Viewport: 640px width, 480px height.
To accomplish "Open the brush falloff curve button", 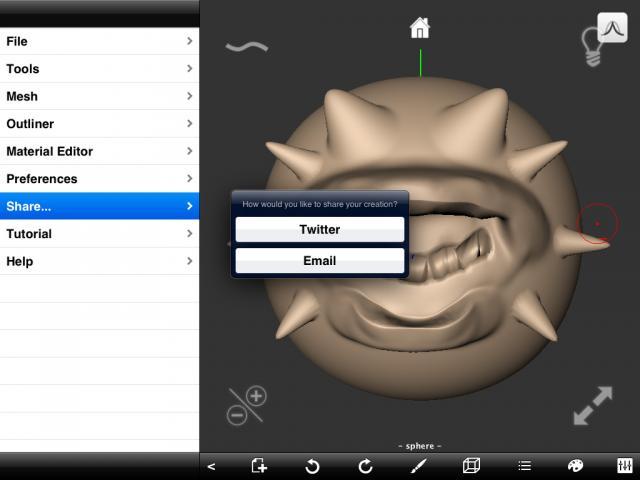I will point(612,27).
